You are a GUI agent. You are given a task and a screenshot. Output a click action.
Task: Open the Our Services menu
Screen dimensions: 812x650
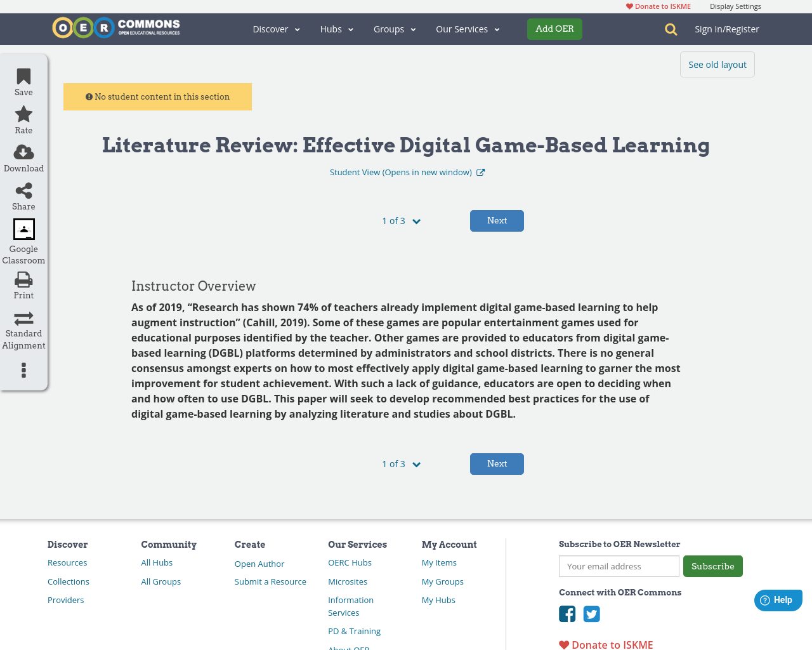click(x=468, y=29)
